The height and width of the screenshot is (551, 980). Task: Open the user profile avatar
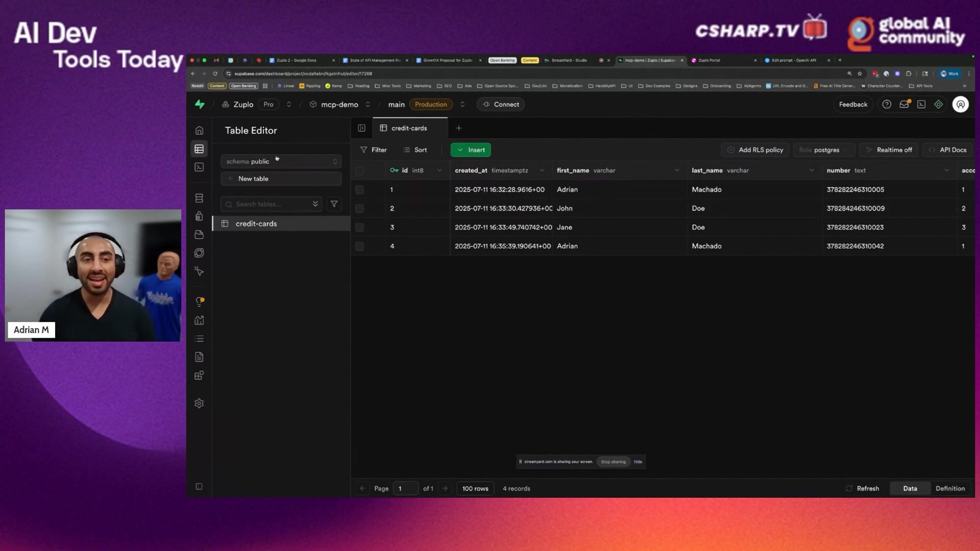[x=961, y=105]
